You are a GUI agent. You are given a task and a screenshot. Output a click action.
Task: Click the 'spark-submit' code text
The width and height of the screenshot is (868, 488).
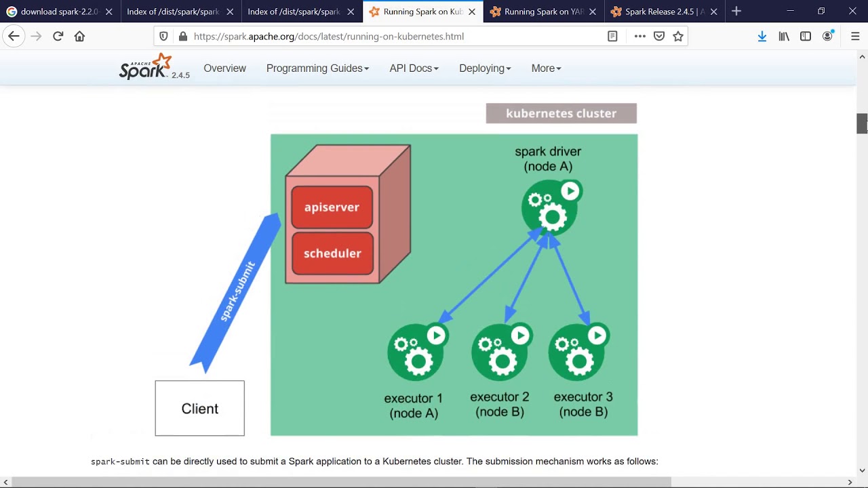pyautogui.click(x=120, y=462)
